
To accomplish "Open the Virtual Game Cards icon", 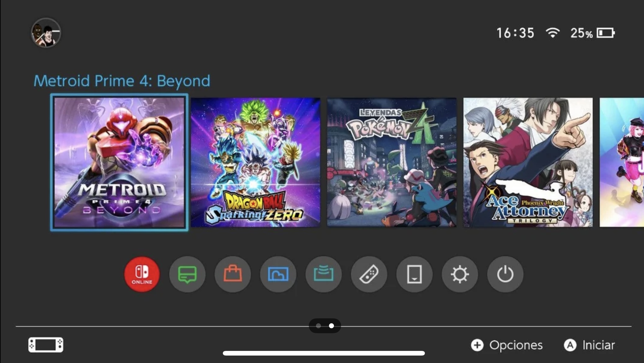I will pos(414,274).
